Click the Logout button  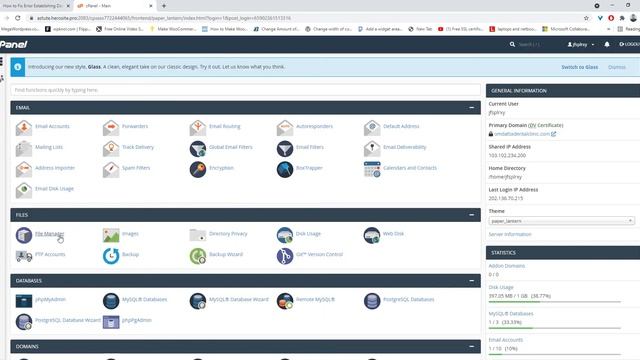point(629,44)
